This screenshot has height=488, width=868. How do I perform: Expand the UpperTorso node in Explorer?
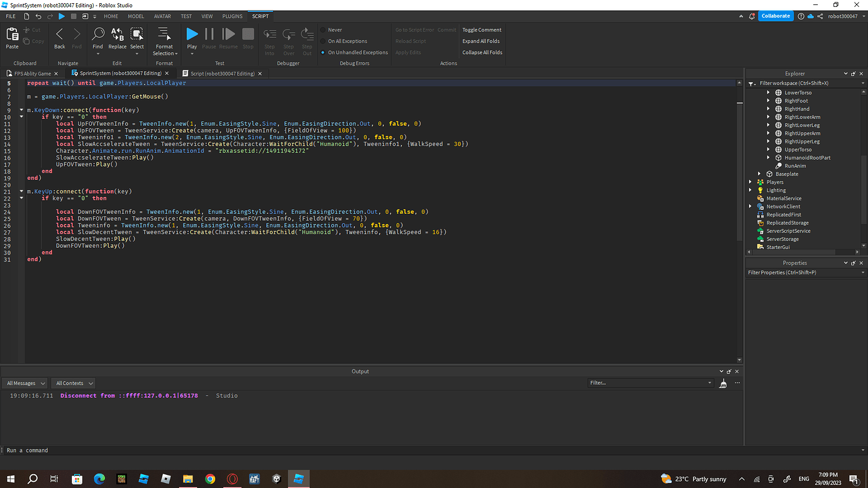pyautogui.click(x=768, y=150)
